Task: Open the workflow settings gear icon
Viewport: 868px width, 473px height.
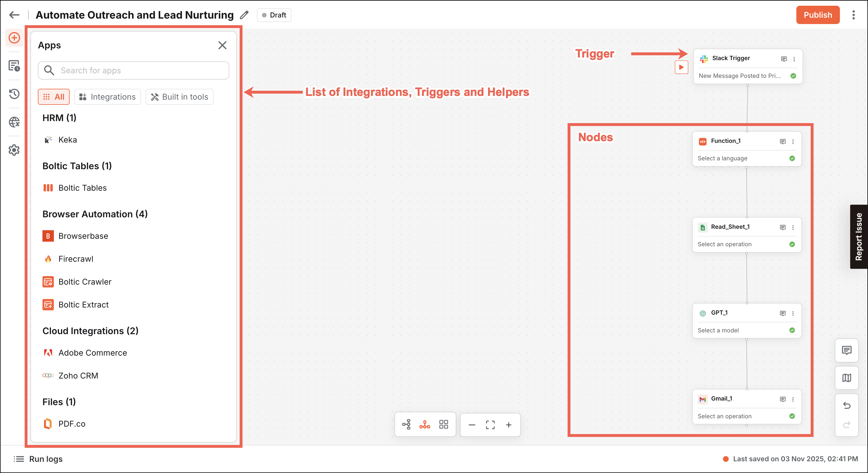Action: click(x=14, y=150)
